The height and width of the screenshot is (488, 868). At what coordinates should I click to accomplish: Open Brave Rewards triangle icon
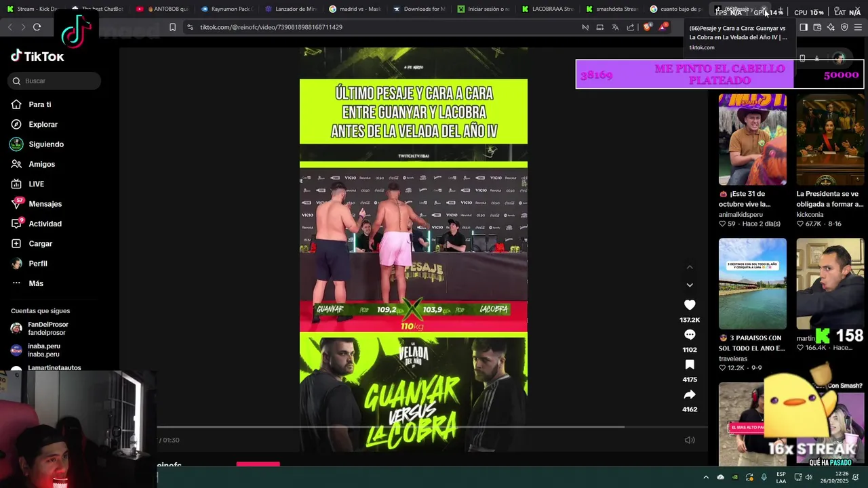tap(663, 27)
